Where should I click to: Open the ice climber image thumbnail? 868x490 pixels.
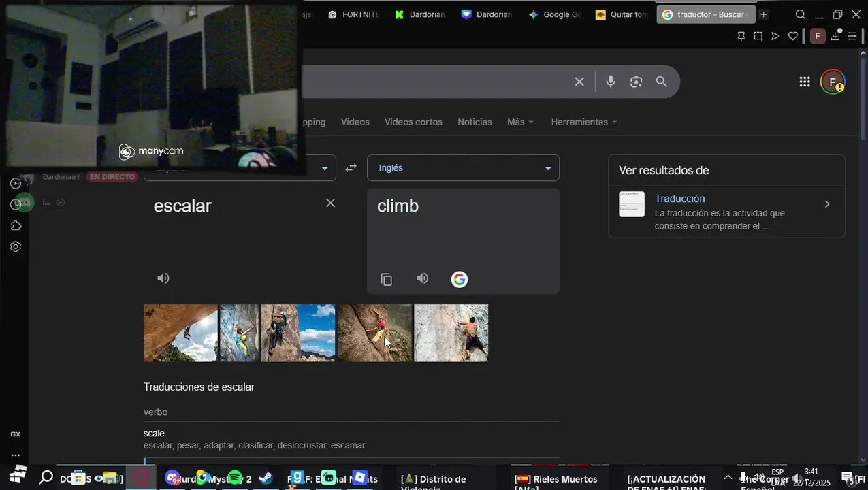(239, 333)
